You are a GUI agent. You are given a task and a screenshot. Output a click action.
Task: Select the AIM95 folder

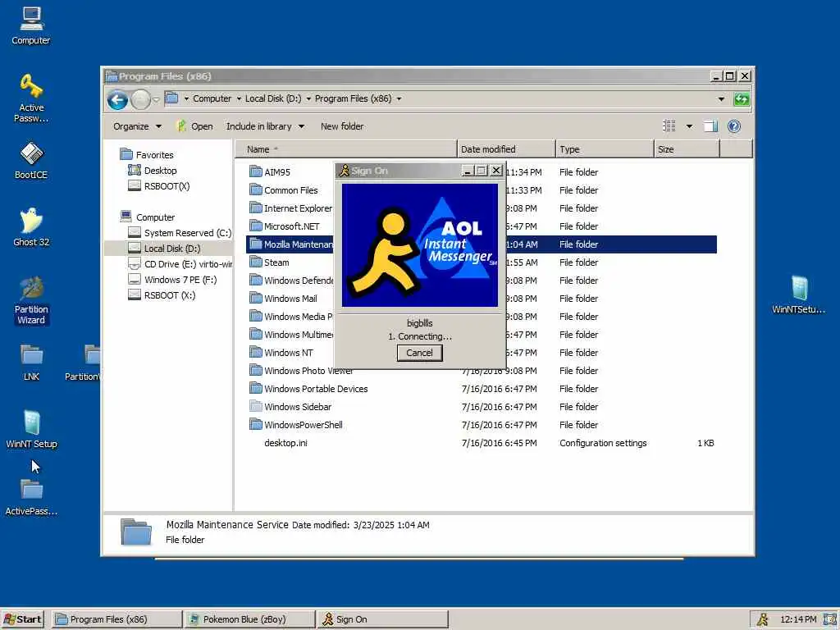click(277, 172)
